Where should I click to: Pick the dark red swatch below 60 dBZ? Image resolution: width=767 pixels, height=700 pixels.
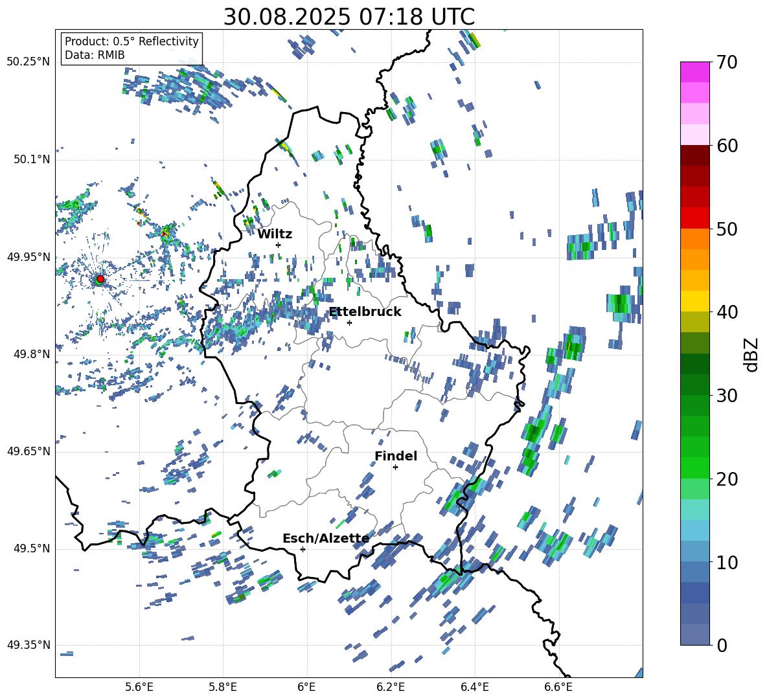tap(694, 155)
